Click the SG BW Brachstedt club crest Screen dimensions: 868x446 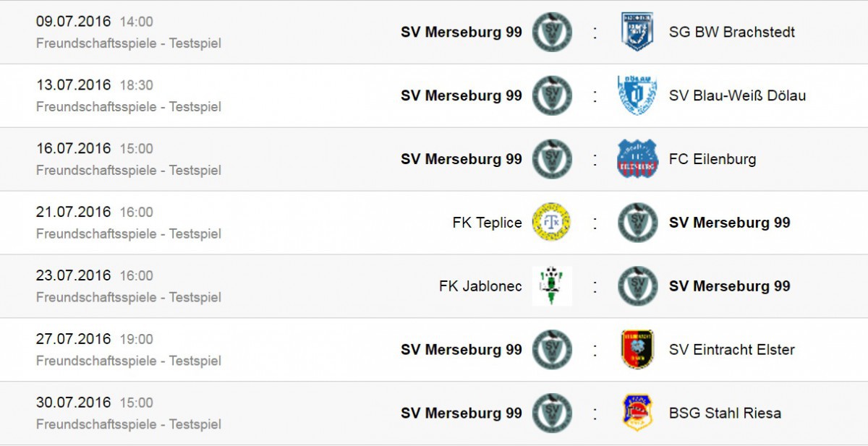tap(637, 32)
